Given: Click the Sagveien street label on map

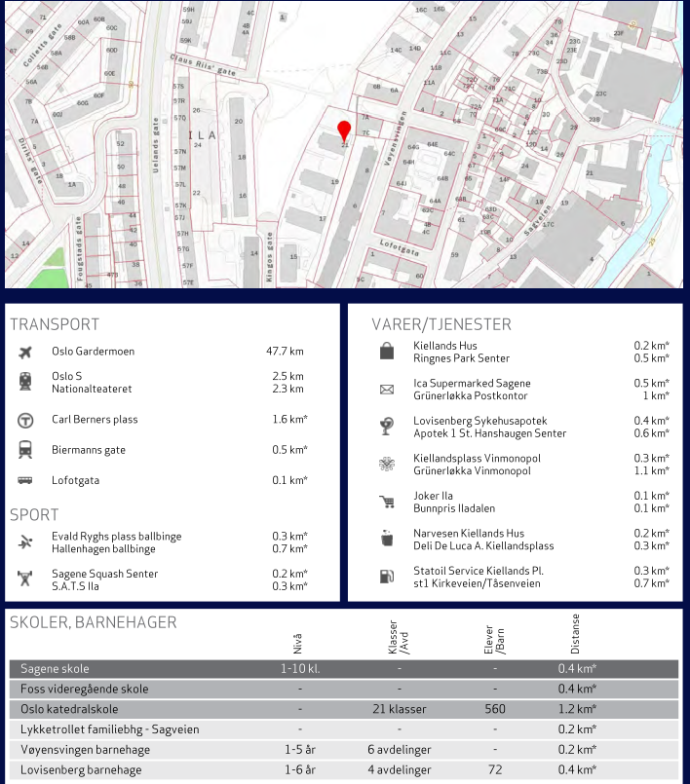Looking at the screenshot, I should 537,220.
